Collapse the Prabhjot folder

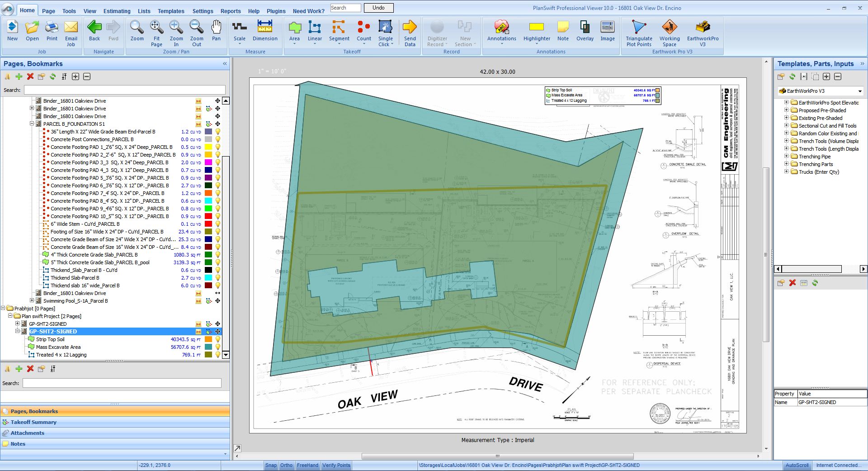(x=3, y=308)
